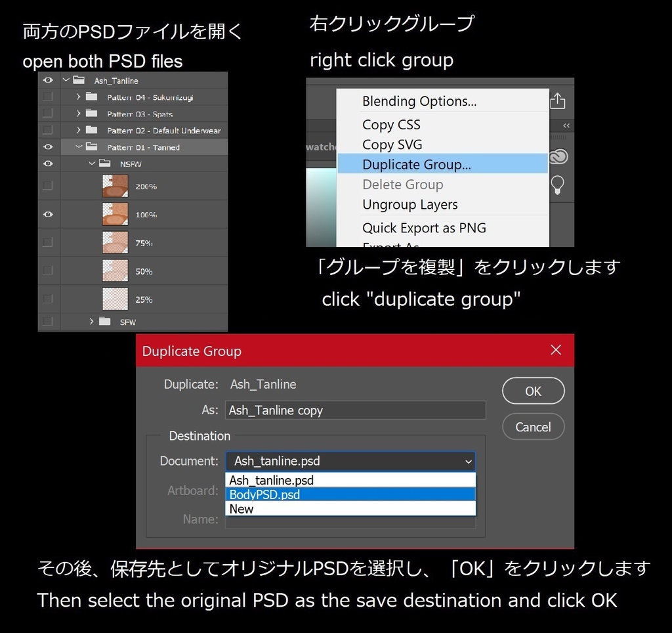Viewport: 672px width, 633px height.
Task: Select Blending Options in the context menu
Action: point(418,101)
